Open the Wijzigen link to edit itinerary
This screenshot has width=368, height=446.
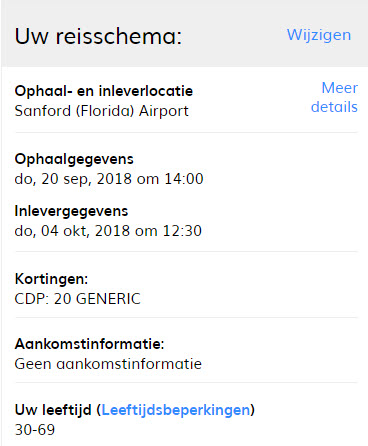click(x=319, y=35)
